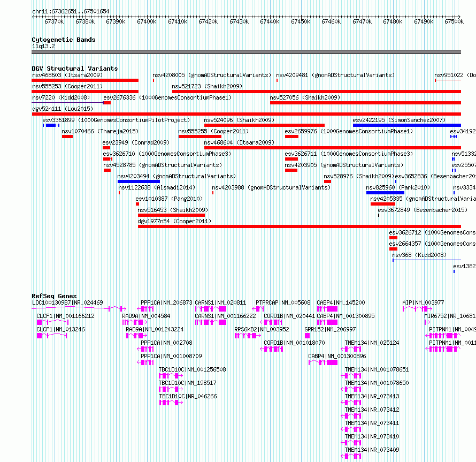Click the nsv468604 (Itsara2009) label
The image size is (476, 462).
click(x=239, y=142)
